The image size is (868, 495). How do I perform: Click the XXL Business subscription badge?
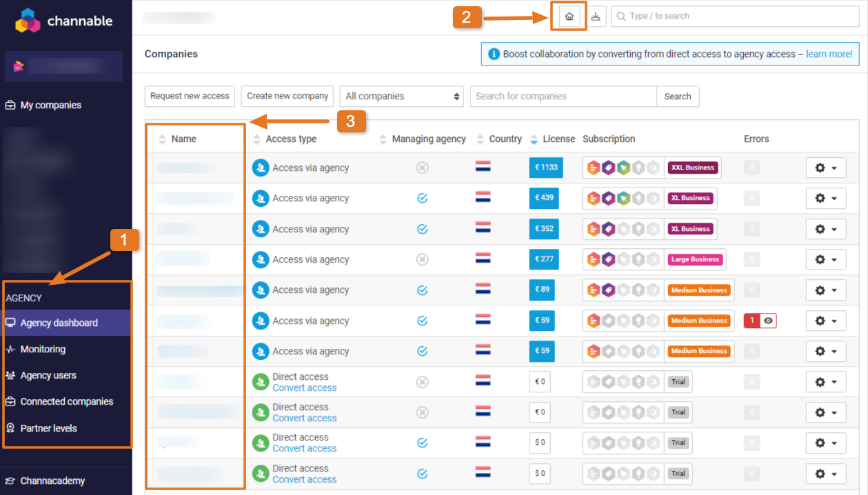click(692, 168)
